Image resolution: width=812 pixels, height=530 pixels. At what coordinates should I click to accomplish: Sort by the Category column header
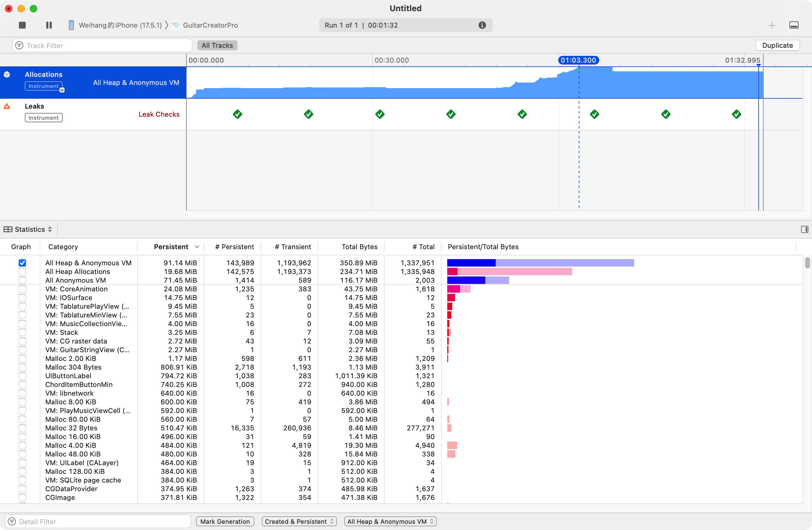click(x=63, y=247)
